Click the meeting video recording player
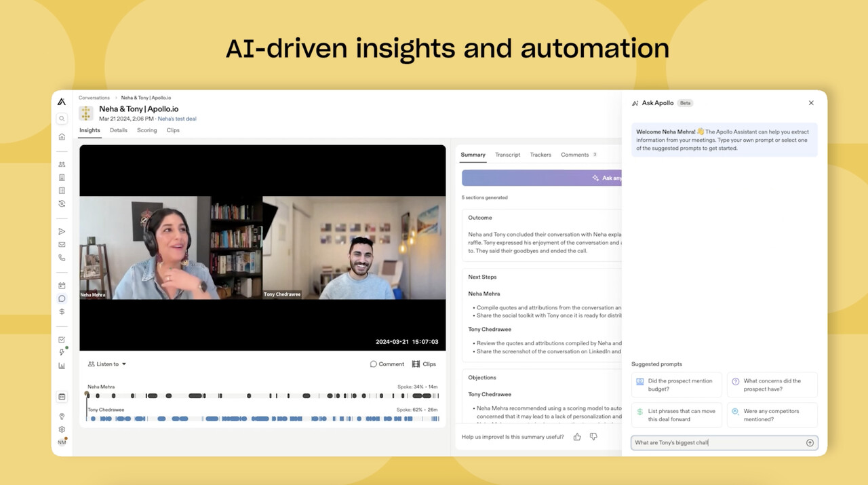The image size is (868, 485). pos(262,248)
